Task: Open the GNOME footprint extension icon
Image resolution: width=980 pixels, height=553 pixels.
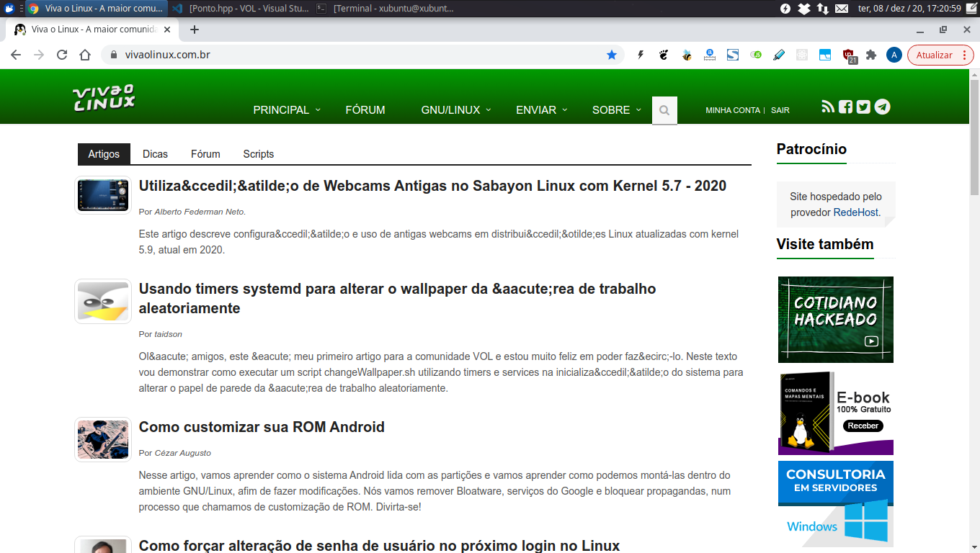Action: (664, 55)
